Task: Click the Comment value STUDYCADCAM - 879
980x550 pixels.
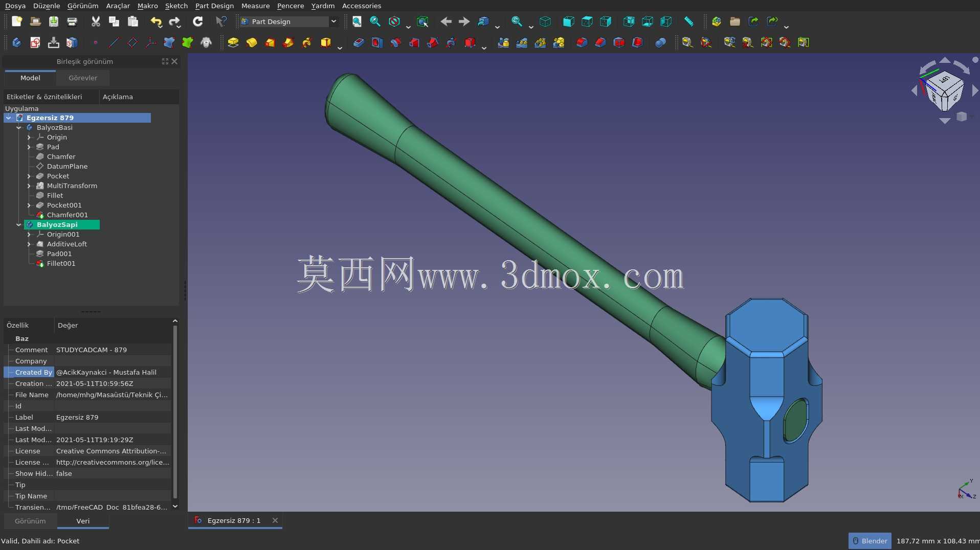Action: click(92, 350)
